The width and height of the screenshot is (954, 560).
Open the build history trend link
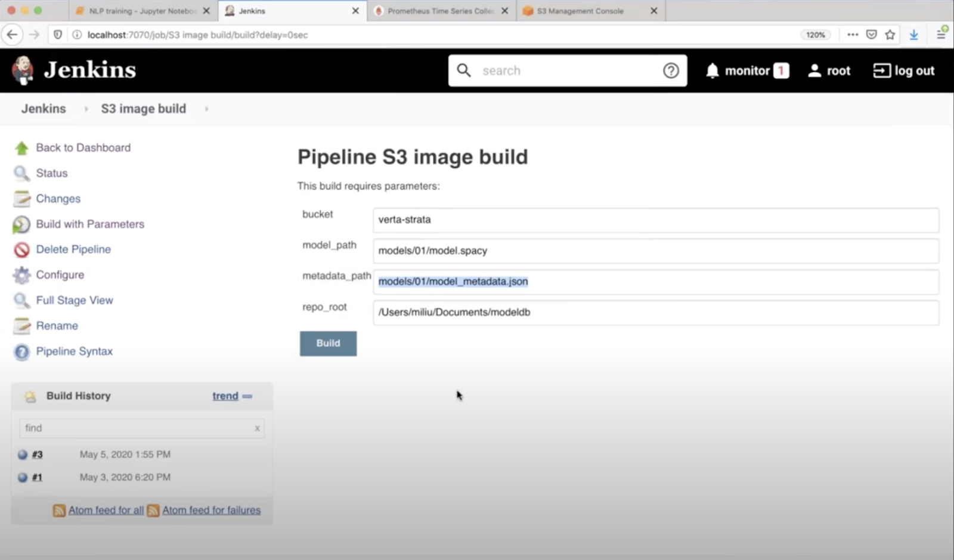[225, 396]
